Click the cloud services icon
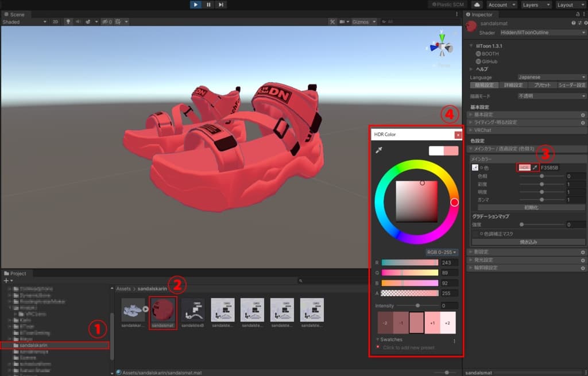 point(477,5)
